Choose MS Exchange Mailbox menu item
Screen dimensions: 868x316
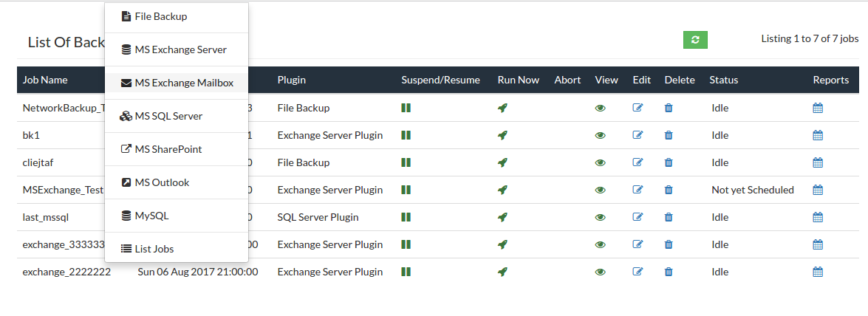[x=176, y=83]
